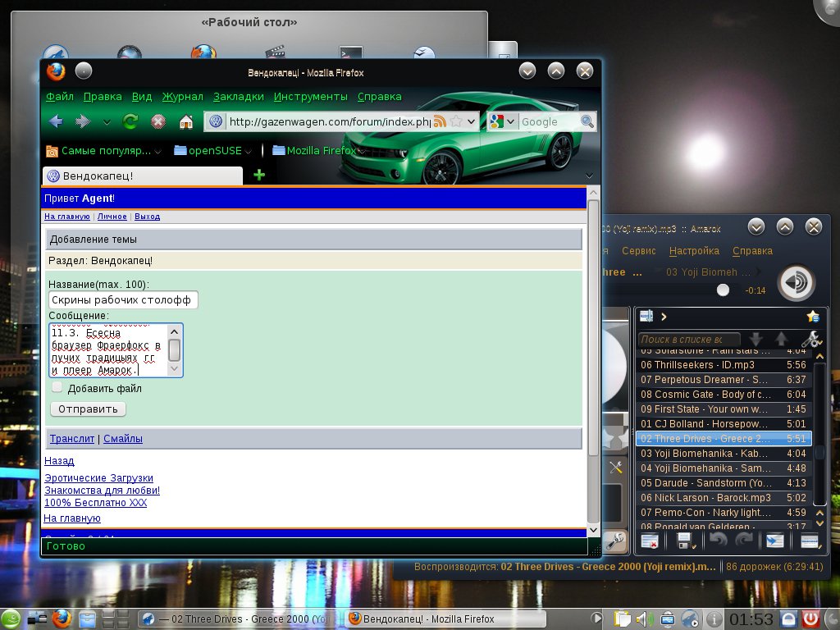The width and height of the screenshot is (840, 630).
Task: Open the Amarok bookmarks star icon
Action: pos(813,317)
